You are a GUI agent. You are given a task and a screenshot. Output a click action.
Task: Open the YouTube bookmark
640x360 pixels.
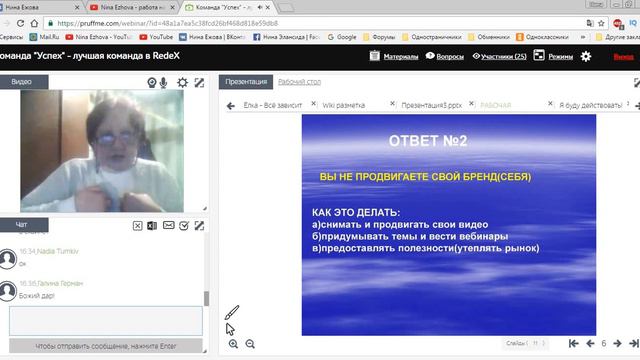coord(156,37)
